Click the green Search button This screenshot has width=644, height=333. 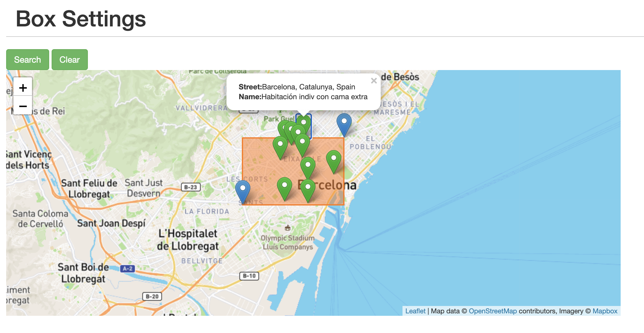(27, 60)
